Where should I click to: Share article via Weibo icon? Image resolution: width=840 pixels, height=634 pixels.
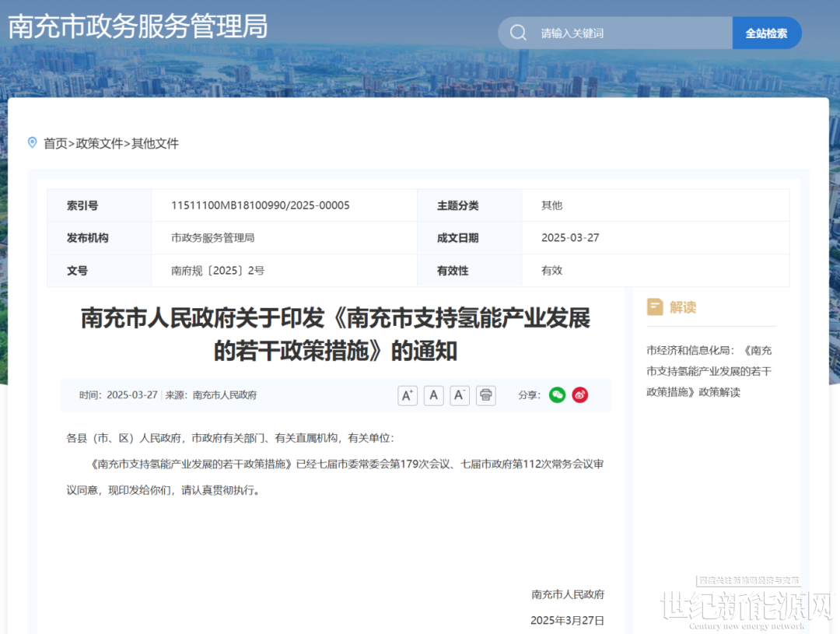[580, 395]
